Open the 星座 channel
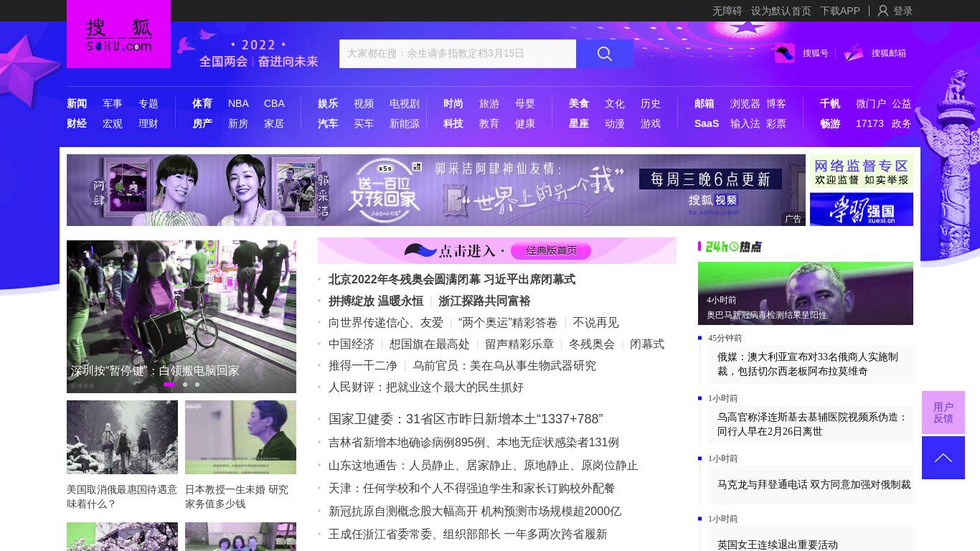 coord(579,123)
